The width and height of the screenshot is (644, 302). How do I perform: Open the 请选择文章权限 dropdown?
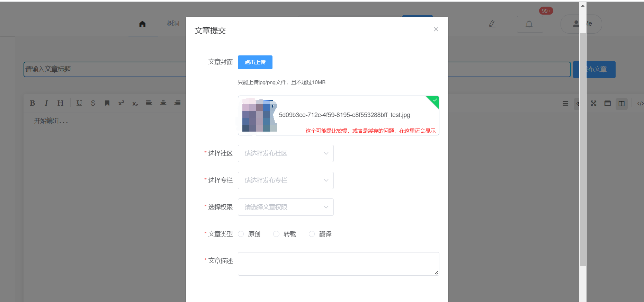click(x=286, y=207)
